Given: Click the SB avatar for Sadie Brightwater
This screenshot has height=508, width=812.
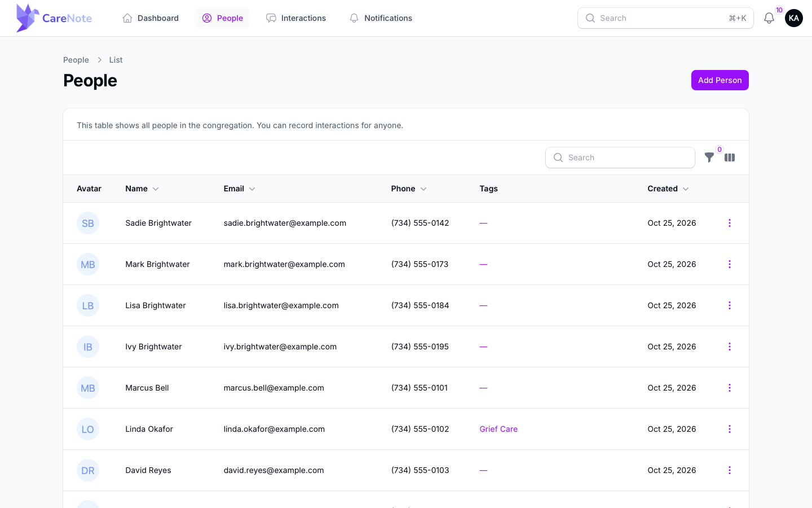Looking at the screenshot, I should pos(88,223).
